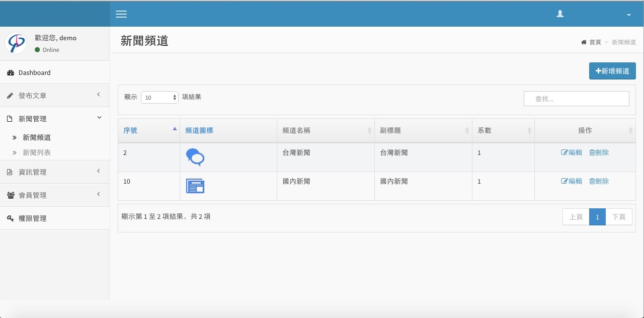Open the results-per-page dropdown showing 10
Screen dimensions: 644x318
point(159,98)
